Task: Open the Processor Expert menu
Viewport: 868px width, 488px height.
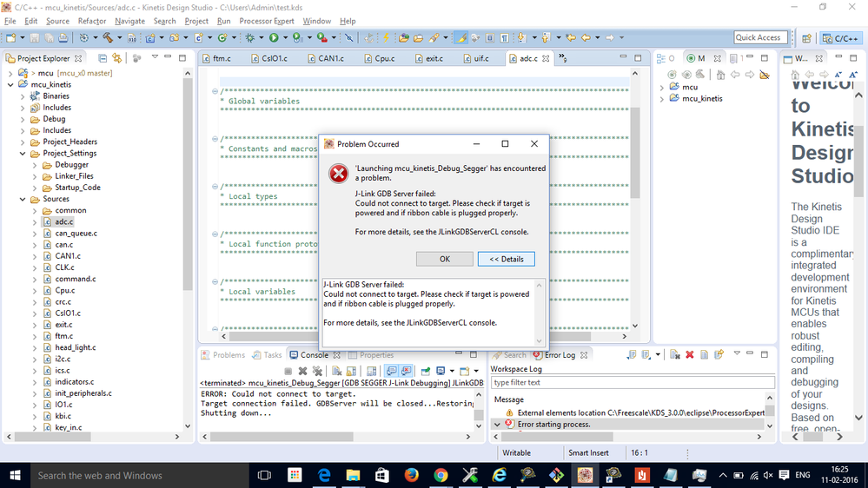Action: (x=267, y=21)
